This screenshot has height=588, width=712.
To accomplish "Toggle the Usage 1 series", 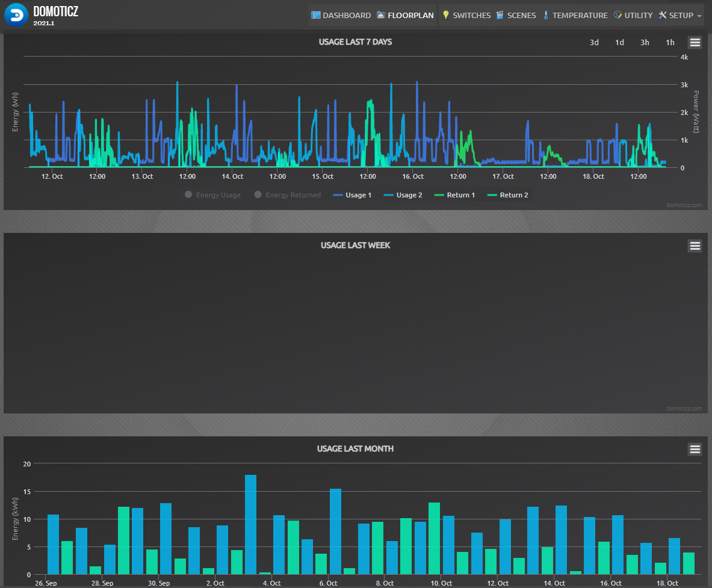I will [x=352, y=195].
